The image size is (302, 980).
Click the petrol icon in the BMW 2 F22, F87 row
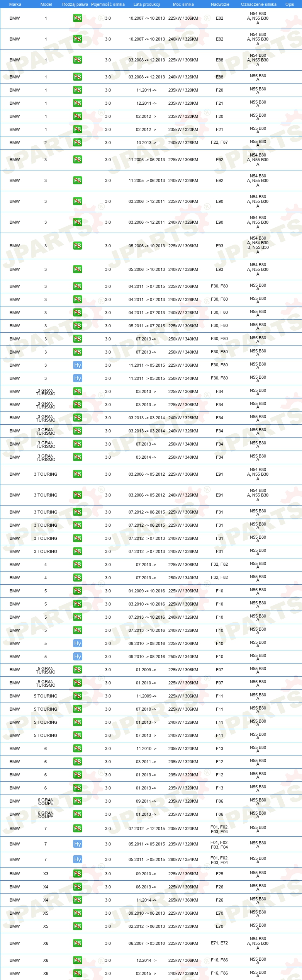[77, 143]
